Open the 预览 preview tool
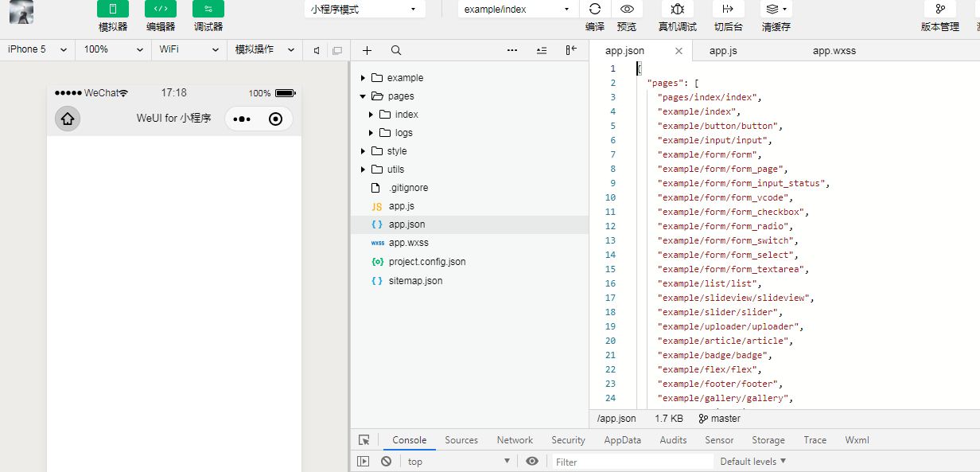The height and width of the screenshot is (472, 980). tap(627, 10)
